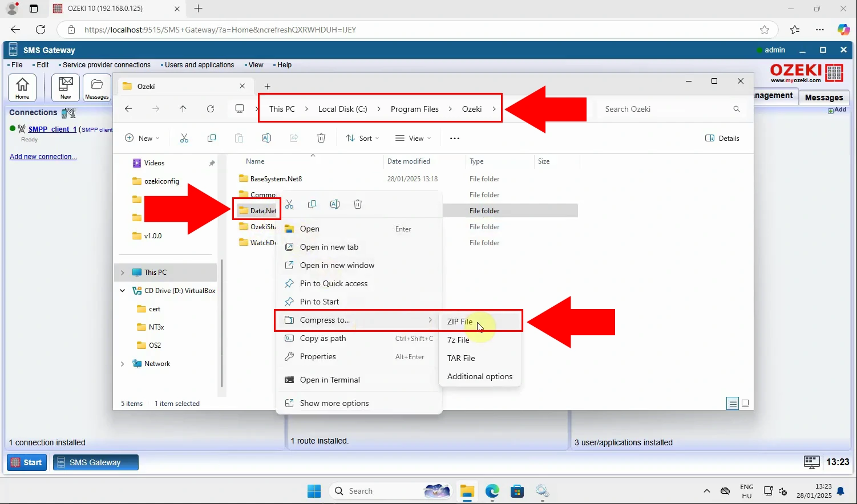Show hidden system tray icons
The height and width of the screenshot is (504, 857).
point(707,491)
